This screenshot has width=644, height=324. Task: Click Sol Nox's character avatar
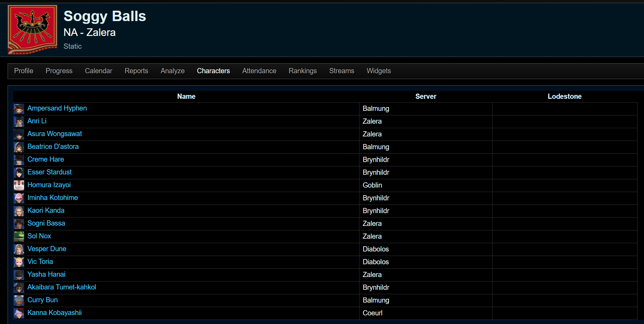19,237
